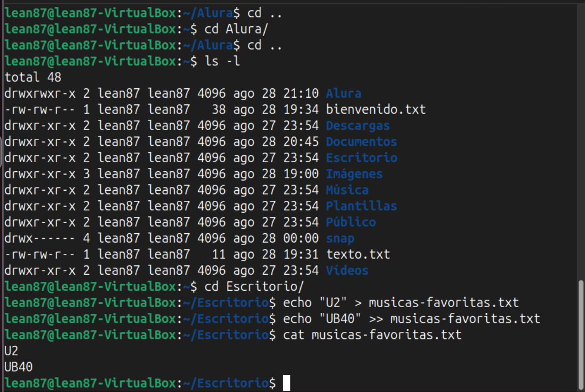This screenshot has width=585, height=392.
Task: Click the Escritorio folder in ls output
Action: [x=361, y=158]
